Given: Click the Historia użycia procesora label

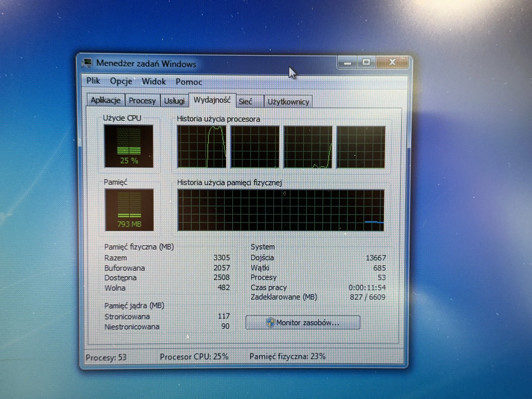Looking at the screenshot, I should [218, 119].
